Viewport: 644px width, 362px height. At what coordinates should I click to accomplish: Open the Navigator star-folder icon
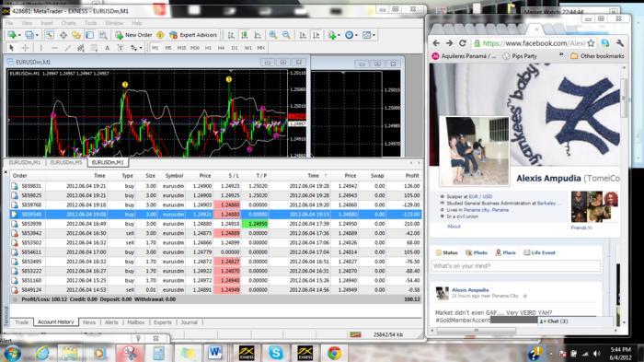(76, 35)
